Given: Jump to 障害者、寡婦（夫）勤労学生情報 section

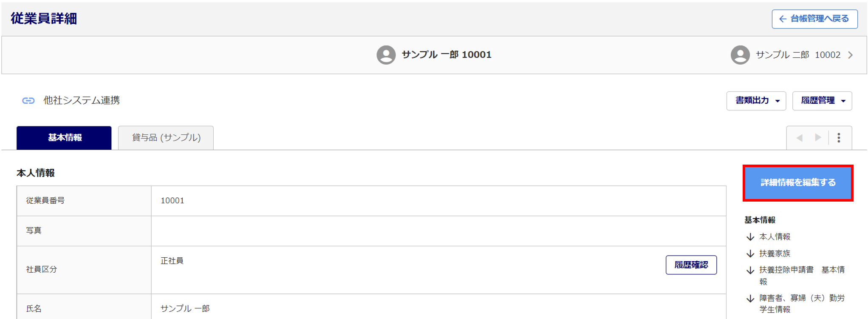Looking at the screenshot, I should (x=801, y=298).
